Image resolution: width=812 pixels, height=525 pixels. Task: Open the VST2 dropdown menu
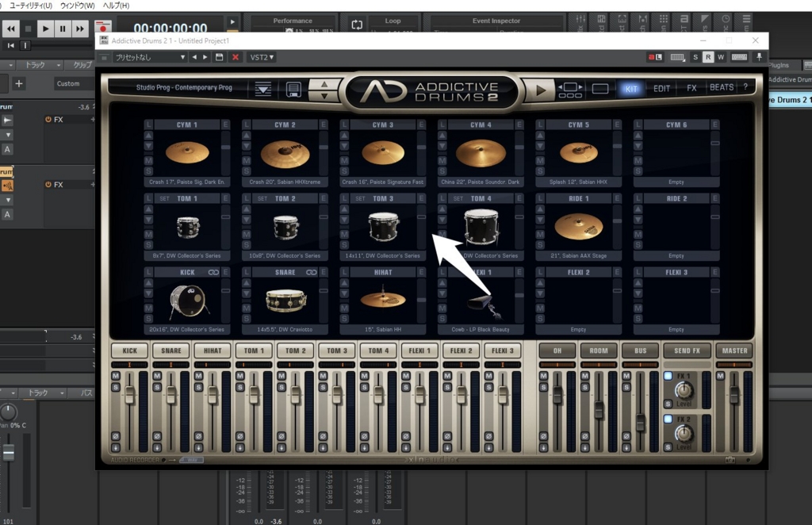(x=262, y=57)
